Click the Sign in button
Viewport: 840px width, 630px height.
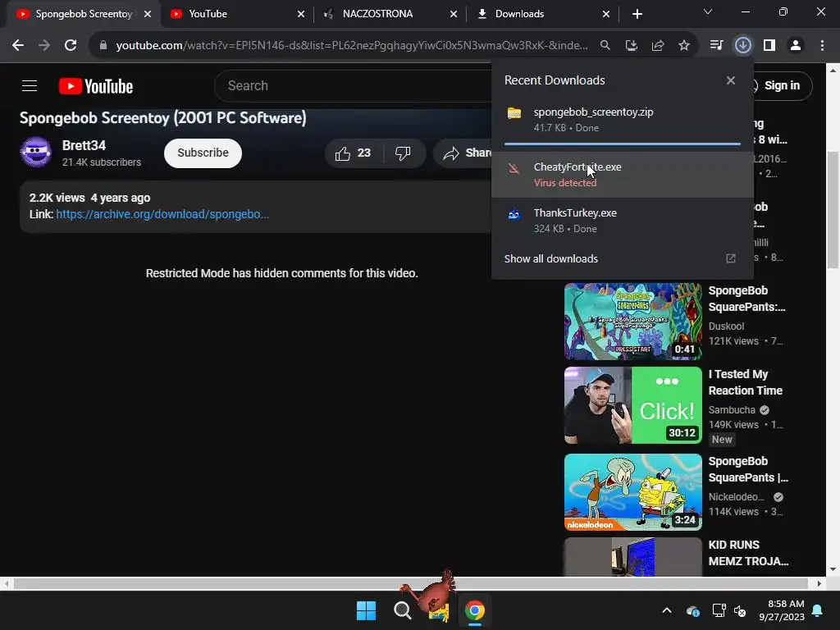click(x=782, y=85)
